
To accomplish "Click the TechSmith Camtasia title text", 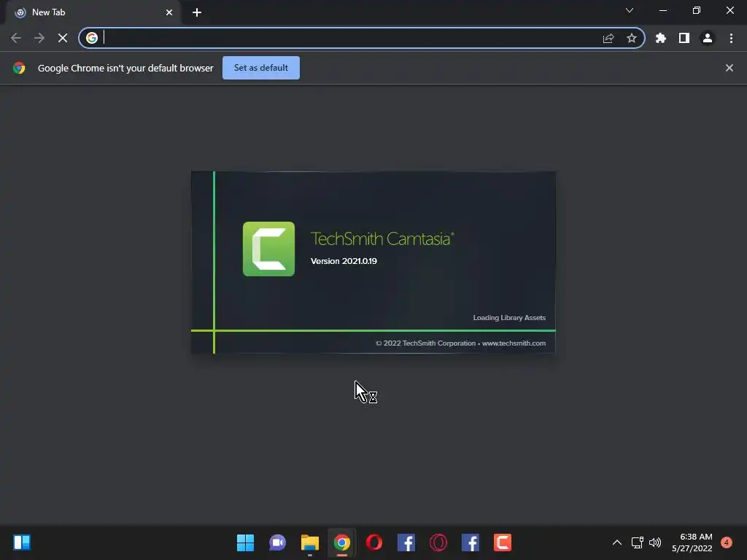I will (382, 238).
